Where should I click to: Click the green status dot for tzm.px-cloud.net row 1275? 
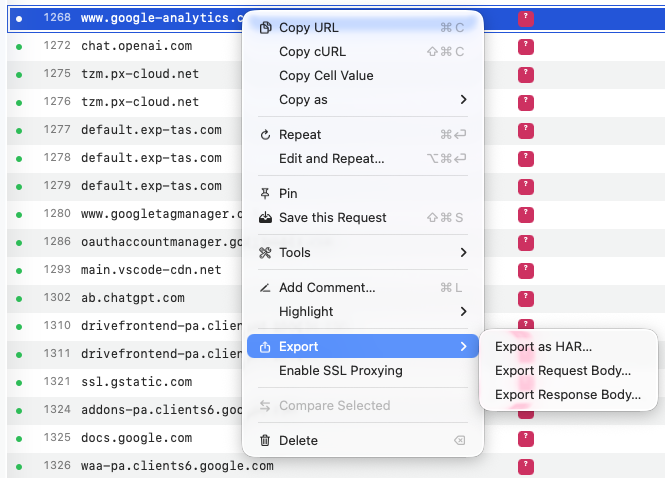[x=18, y=74]
